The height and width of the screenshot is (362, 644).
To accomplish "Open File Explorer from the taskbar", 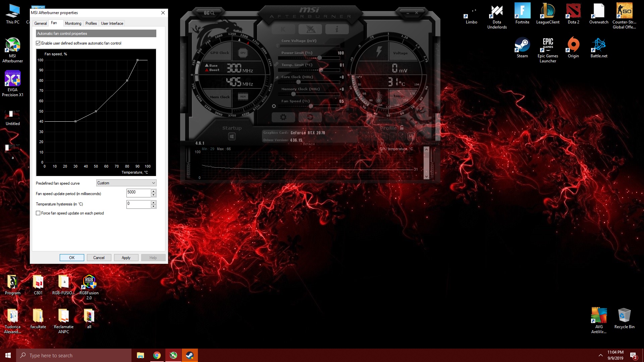I will pos(140,355).
